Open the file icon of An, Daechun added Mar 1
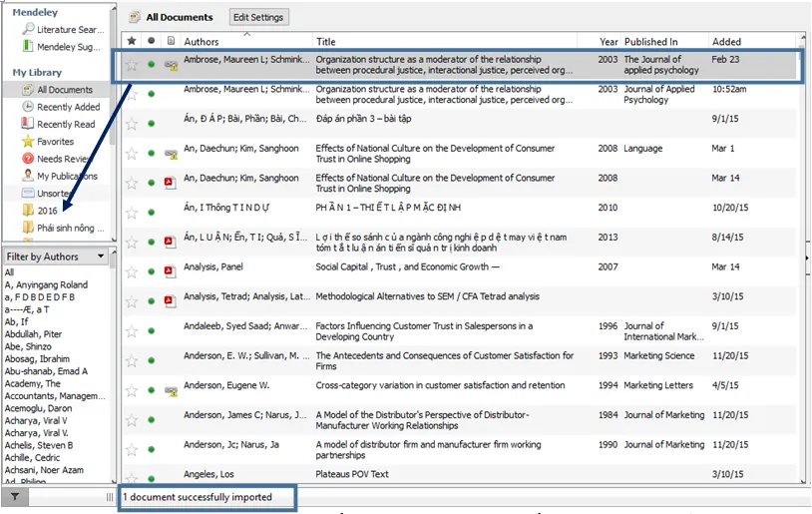Image resolution: width=812 pixels, height=514 pixels. click(x=171, y=154)
